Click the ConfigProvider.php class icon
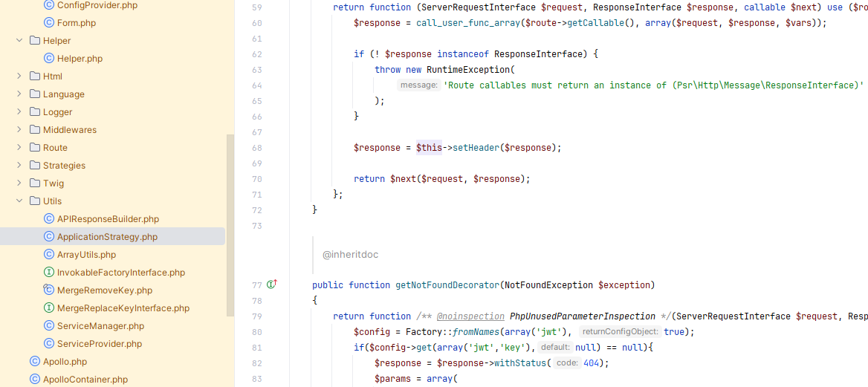868x387 pixels. [x=49, y=5]
